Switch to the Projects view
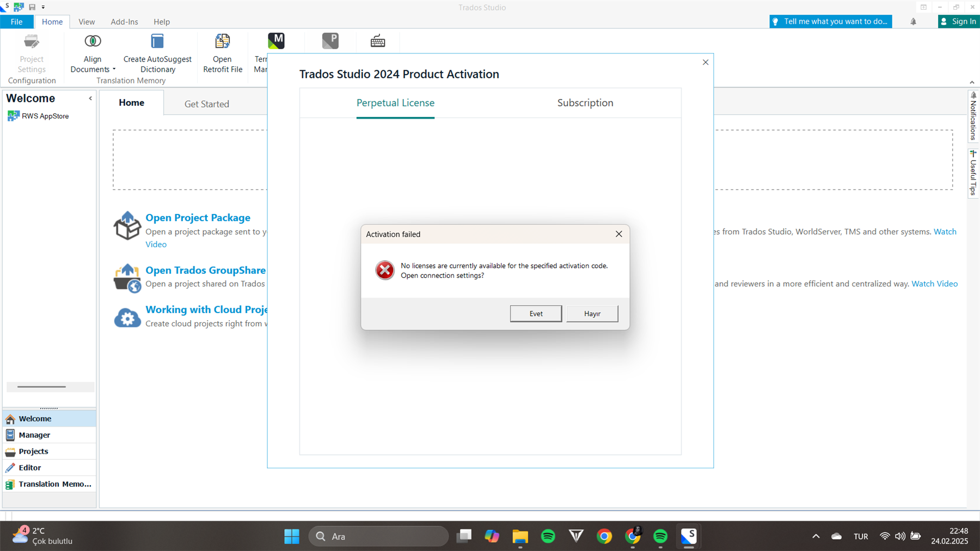980x551 pixels. point(50,451)
